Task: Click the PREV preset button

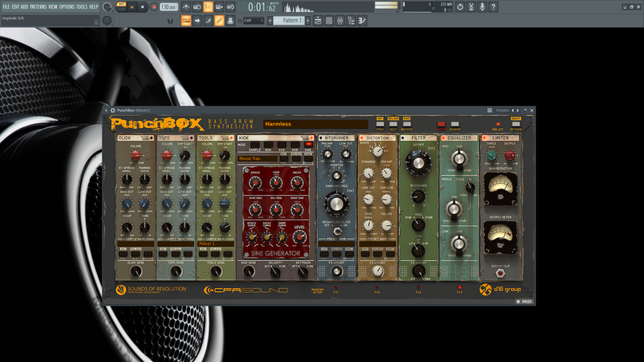Action: coord(380,124)
